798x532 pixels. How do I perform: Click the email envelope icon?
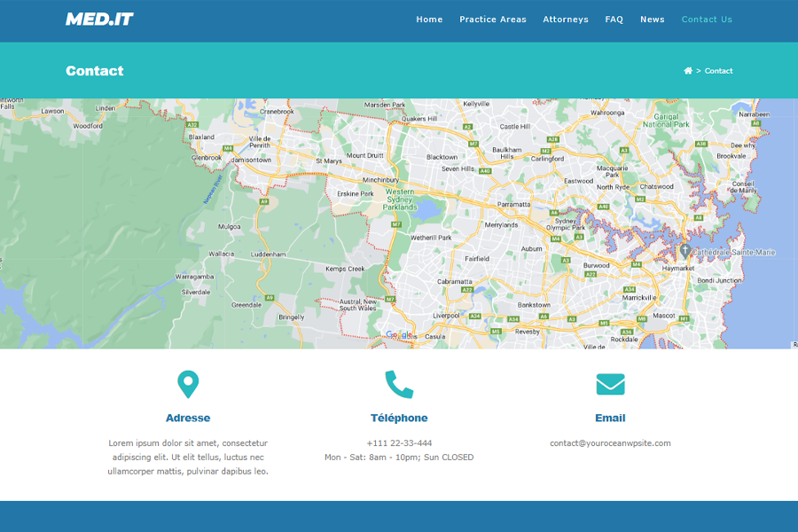click(610, 384)
